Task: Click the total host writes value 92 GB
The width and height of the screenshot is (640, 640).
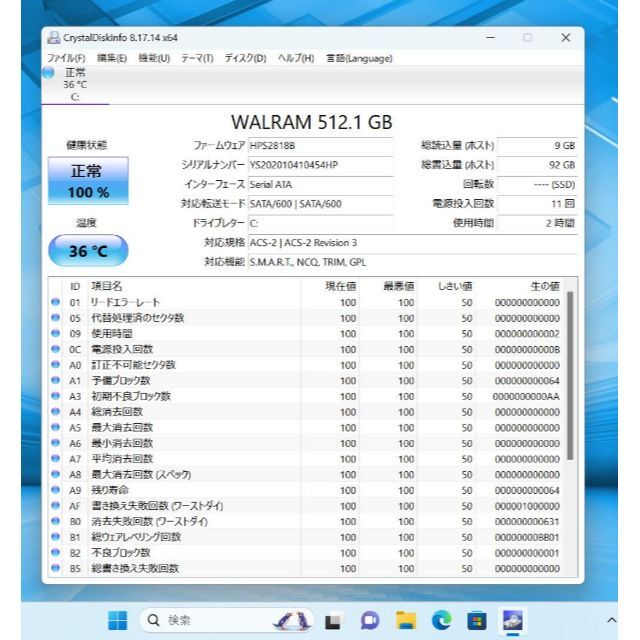Action: point(537,165)
